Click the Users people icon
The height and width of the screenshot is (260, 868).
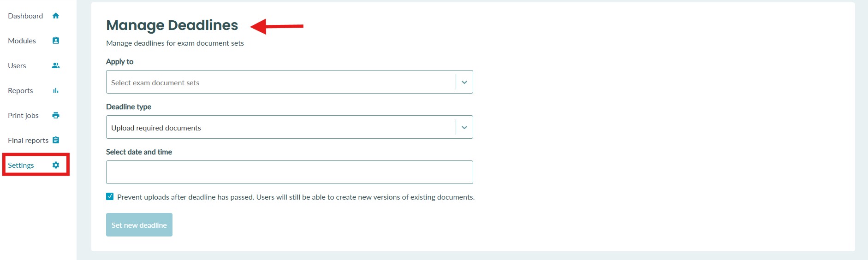[x=56, y=65]
